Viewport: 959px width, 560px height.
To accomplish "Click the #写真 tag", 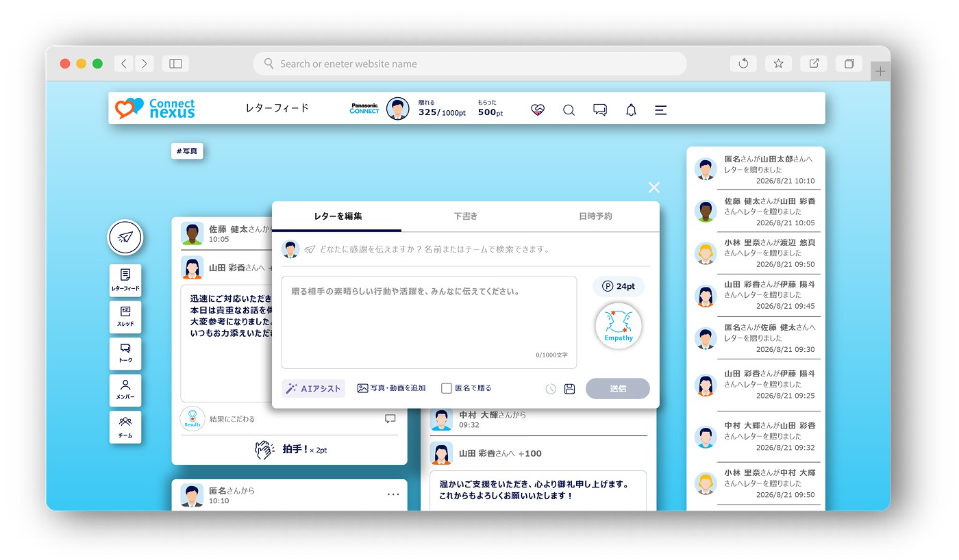I will [x=187, y=151].
